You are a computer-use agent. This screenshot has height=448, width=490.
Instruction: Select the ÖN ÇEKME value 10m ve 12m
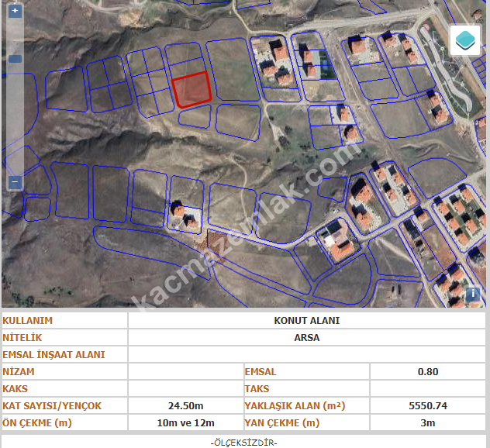point(185,422)
